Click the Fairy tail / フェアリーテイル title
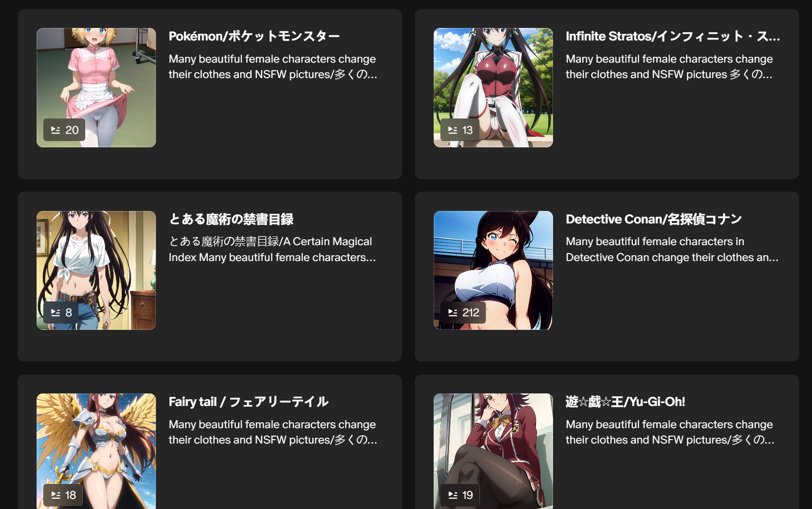The width and height of the screenshot is (812, 509). tap(248, 402)
